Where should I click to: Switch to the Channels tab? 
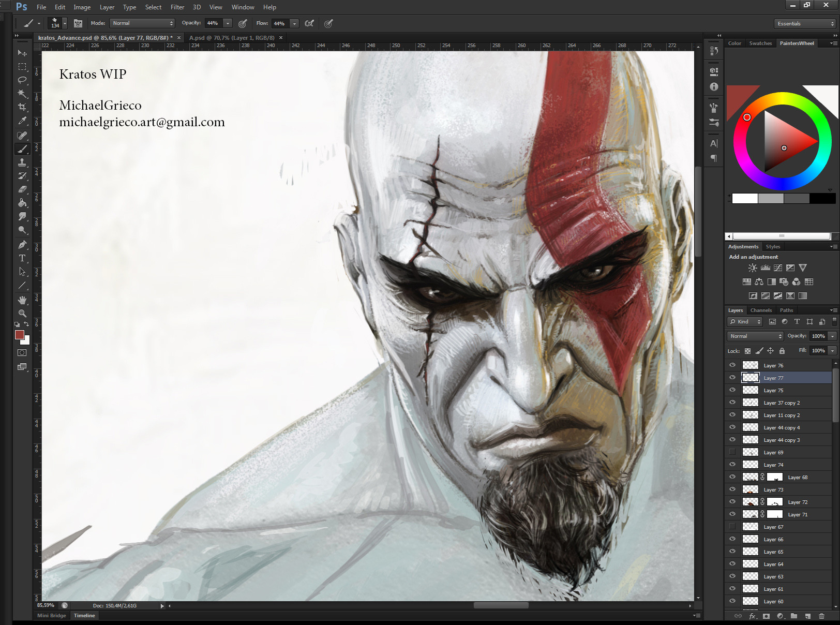(761, 310)
